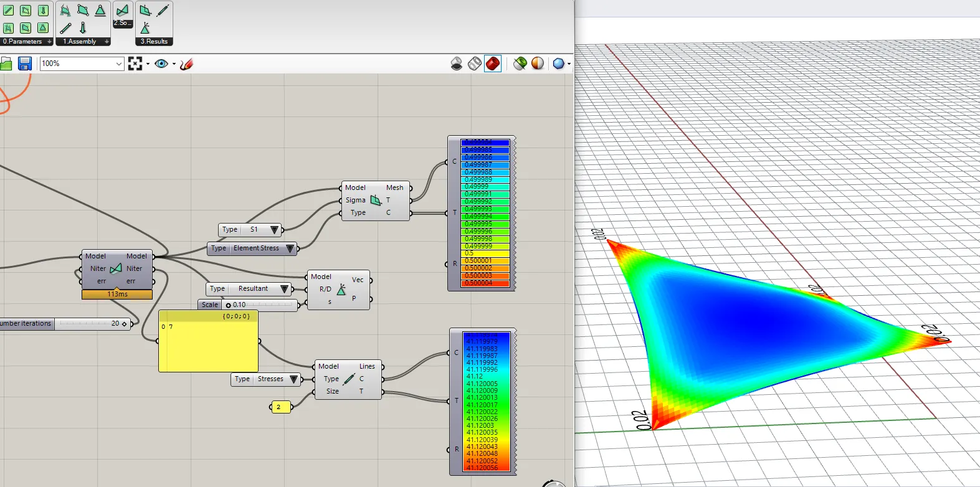Expand the 0.Parameters panel plus arrow
This screenshot has height=487, width=980.
point(49,42)
